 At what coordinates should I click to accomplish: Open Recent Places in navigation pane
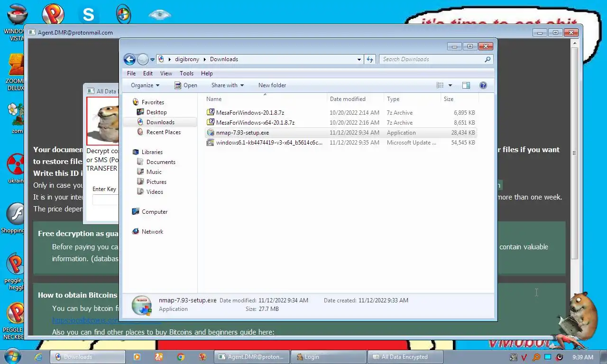point(164,132)
